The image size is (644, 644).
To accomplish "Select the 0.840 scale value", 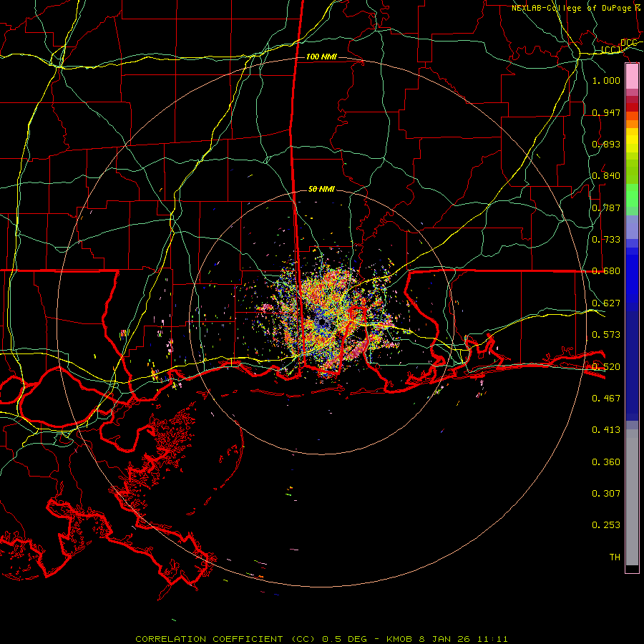I will coord(606,175).
